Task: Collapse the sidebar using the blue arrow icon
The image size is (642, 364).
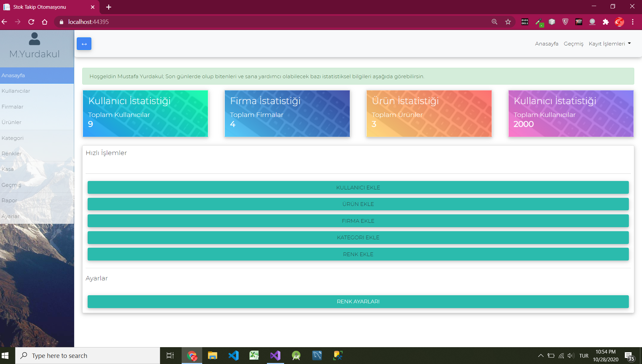Action: point(84,43)
